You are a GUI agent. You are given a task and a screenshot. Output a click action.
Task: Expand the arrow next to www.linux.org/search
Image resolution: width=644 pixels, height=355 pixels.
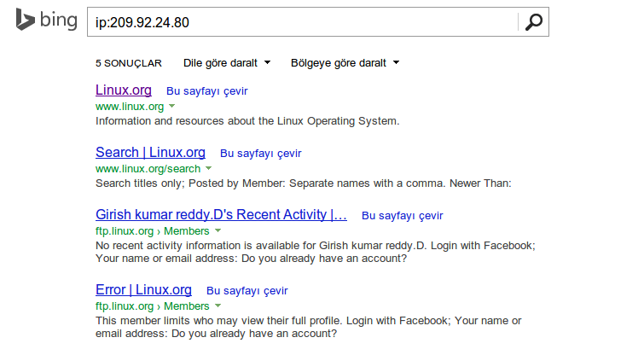point(209,168)
